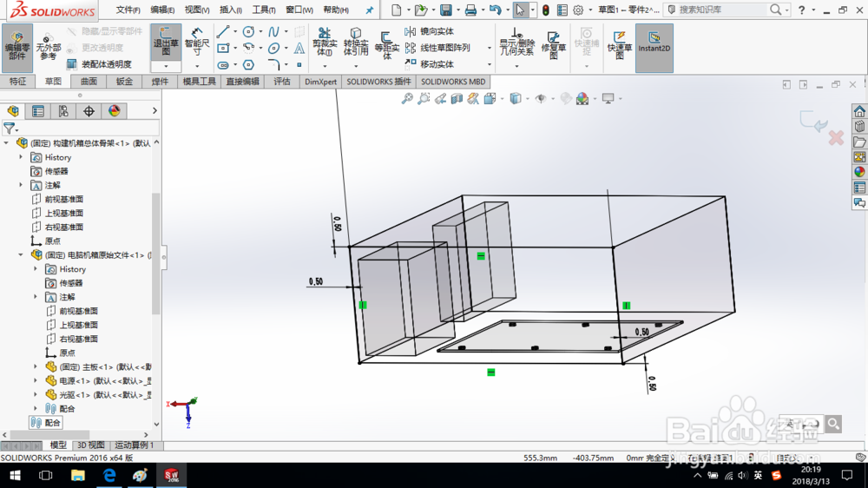868x488 pixels.
Task: Select the Straight Slot tool
Action: [x=223, y=65]
